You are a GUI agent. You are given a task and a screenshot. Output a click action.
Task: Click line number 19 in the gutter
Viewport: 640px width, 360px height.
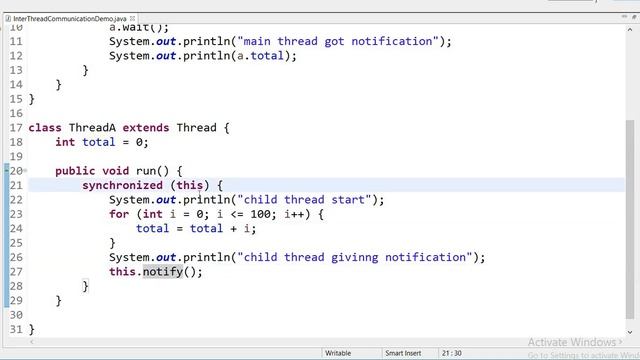[x=16, y=157]
